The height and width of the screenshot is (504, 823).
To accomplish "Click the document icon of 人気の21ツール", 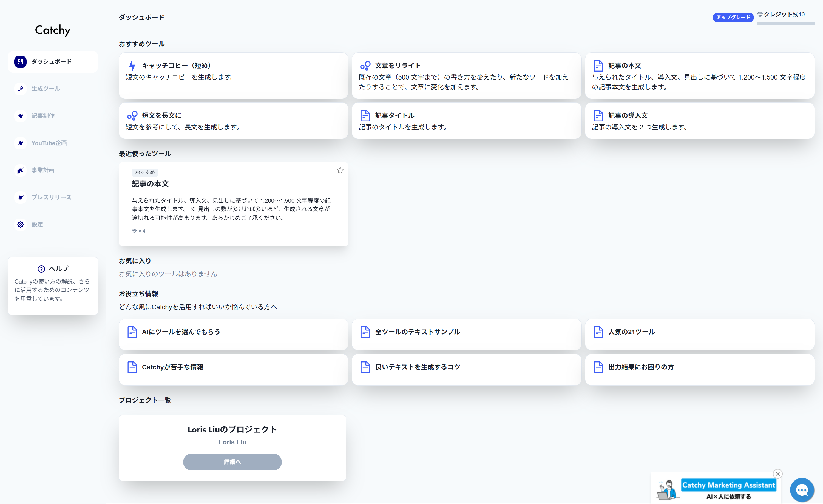I will (598, 332).
